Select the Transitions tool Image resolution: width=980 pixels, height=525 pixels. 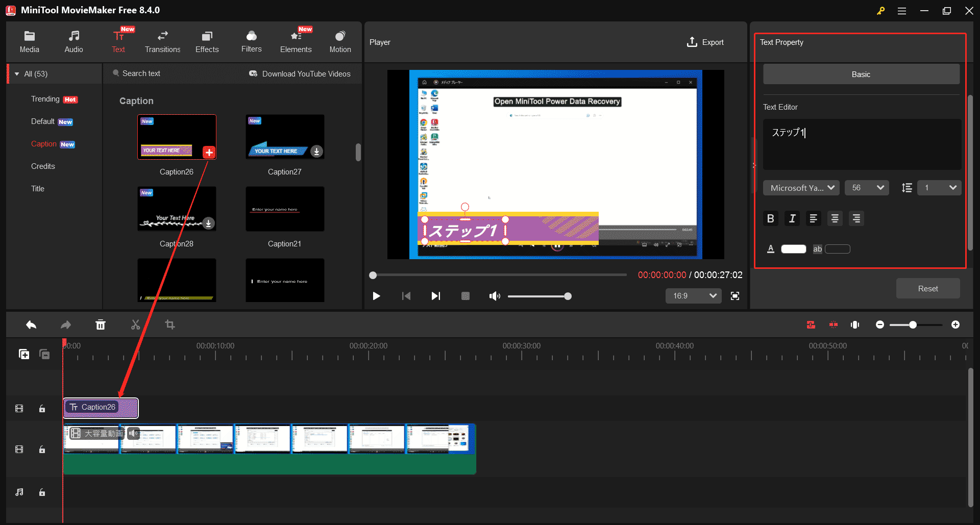(x=162, y=41)
